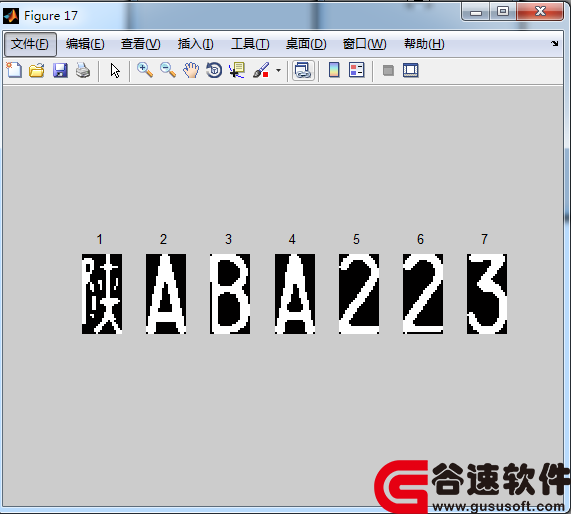Toggle the Link Plot button

[x=303, y=71]
